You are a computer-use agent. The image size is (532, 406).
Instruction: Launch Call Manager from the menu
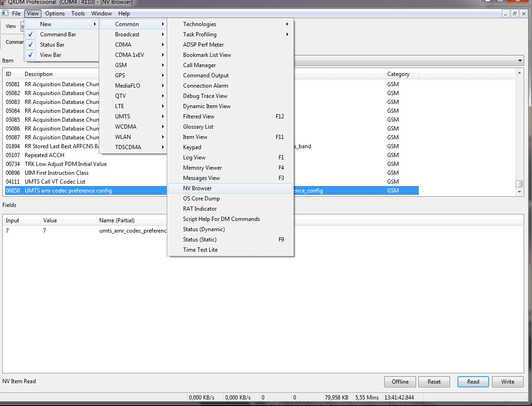tap(231, 65)
